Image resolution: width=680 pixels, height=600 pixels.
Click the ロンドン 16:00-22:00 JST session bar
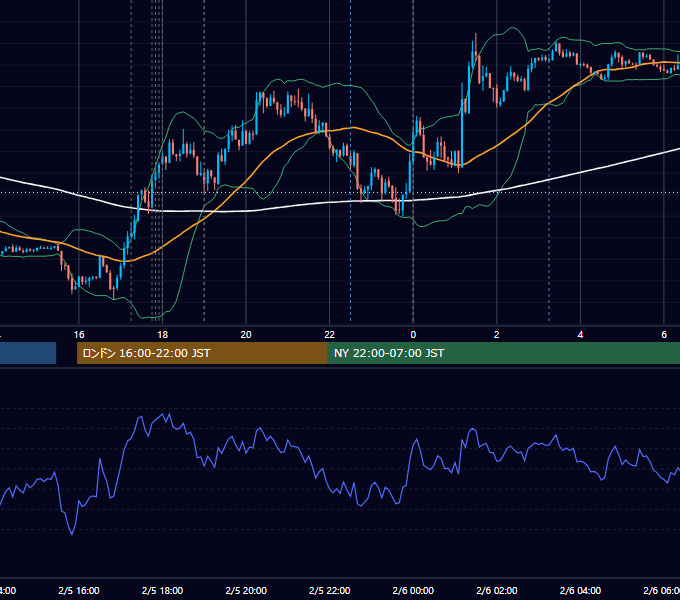tap(202, 353)
